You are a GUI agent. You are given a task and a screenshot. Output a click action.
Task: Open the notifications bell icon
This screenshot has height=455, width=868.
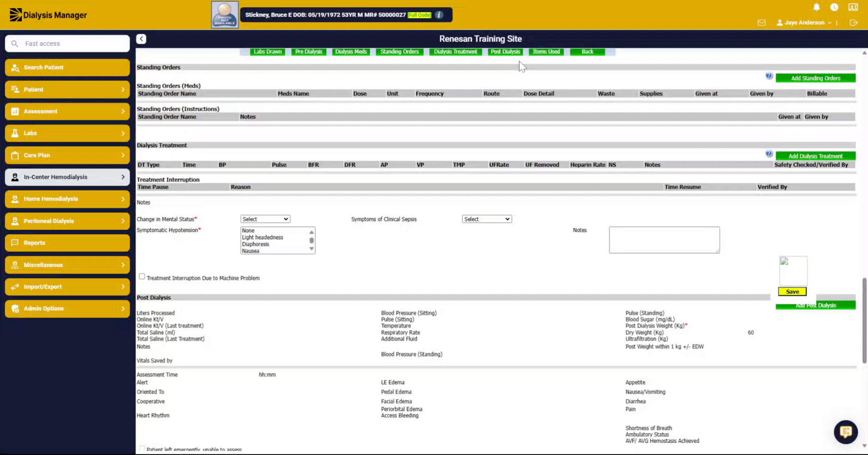(816, 7)
